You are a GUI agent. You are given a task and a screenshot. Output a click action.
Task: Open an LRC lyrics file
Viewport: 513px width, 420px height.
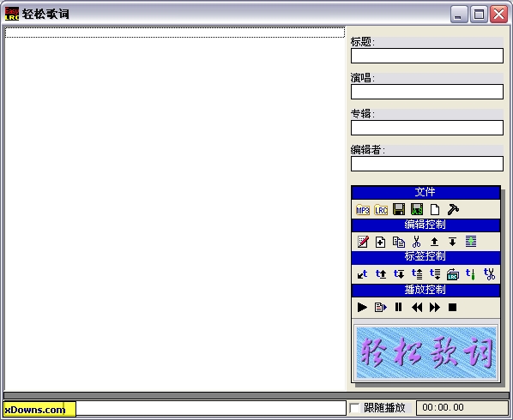pyautogui.click(x=381, y=209)
